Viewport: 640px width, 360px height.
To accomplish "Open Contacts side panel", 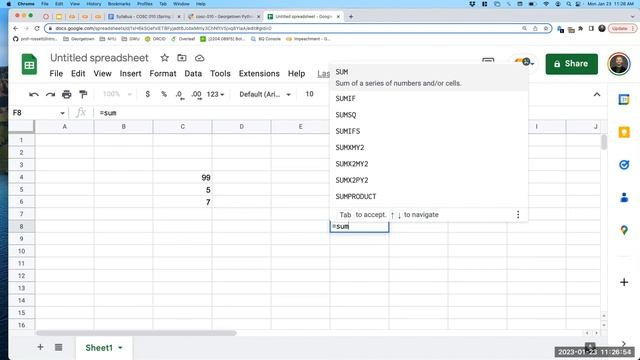I will (624, 198).
